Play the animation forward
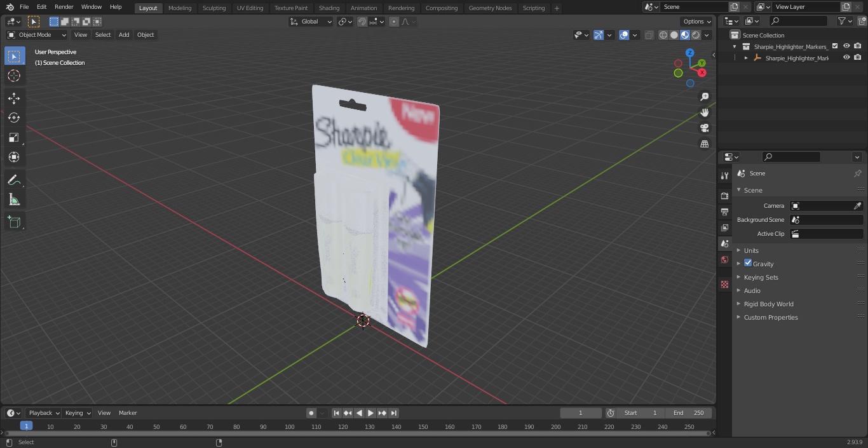This screenshot has height=448, width=868. click(370, 413)
